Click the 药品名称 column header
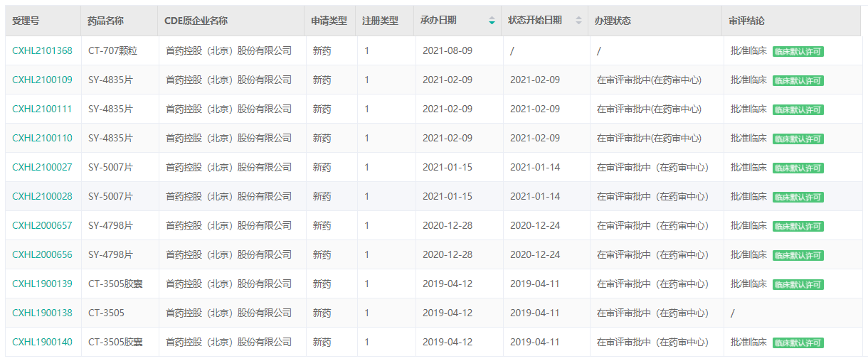868x361 pixels. click(x=105, y=21)
